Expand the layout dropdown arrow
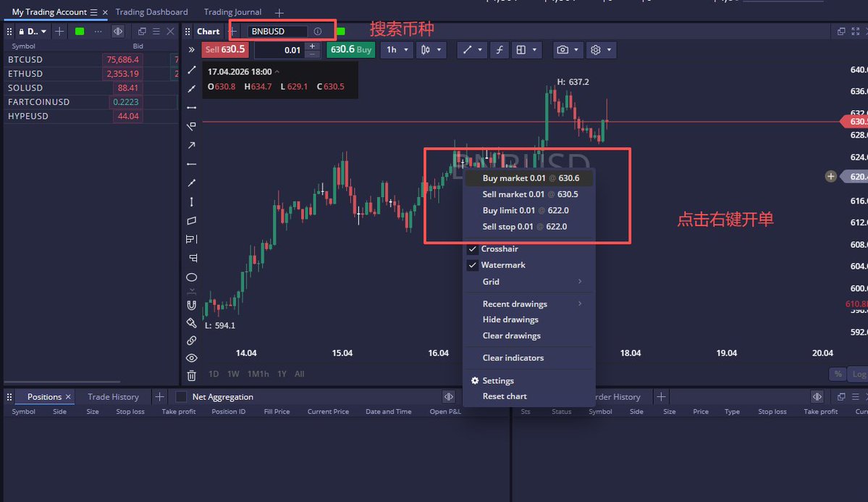Viewport: 868px width, 502px height. (534, 50)
